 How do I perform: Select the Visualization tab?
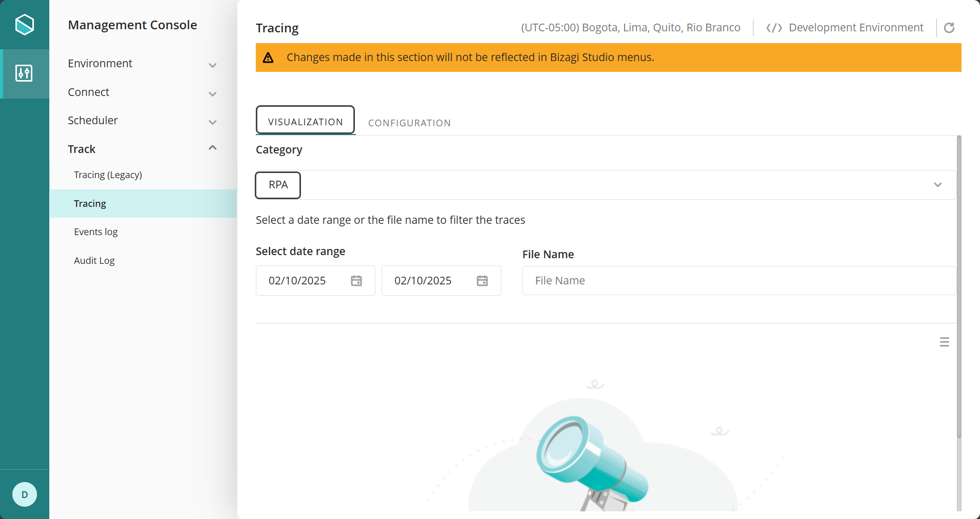click(x=305, y=121)
